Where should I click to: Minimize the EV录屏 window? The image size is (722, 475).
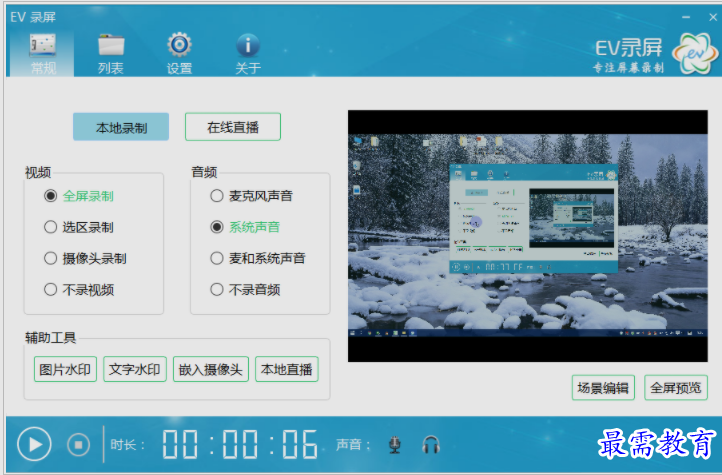click(686, 17)
